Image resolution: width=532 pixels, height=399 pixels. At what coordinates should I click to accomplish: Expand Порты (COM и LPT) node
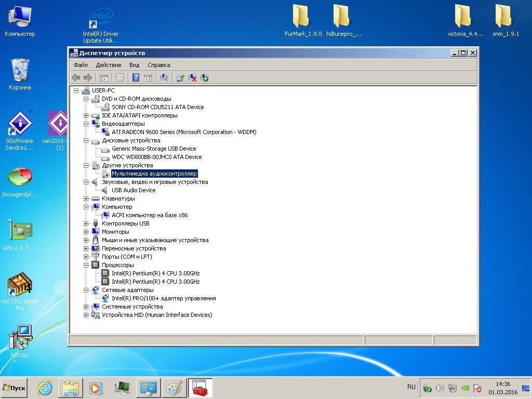coord(86,257)
